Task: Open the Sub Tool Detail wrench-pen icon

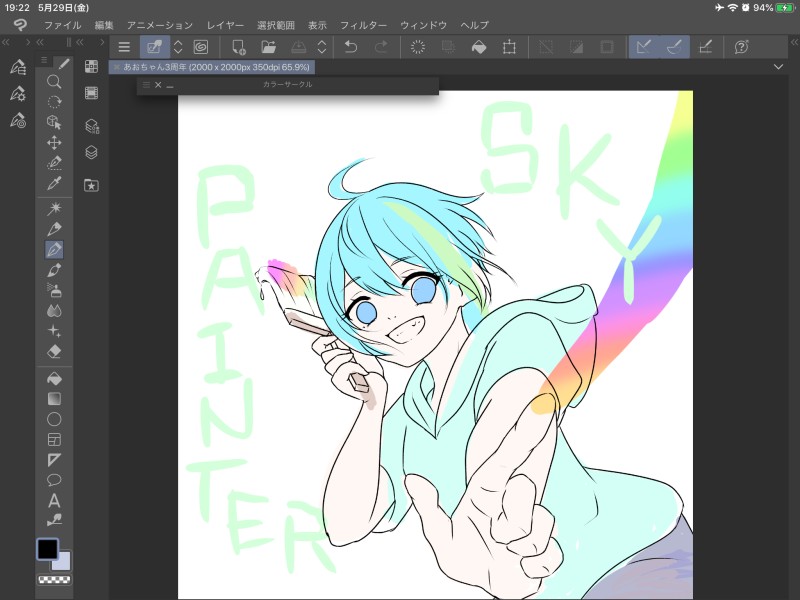Action: pos(18,93)
